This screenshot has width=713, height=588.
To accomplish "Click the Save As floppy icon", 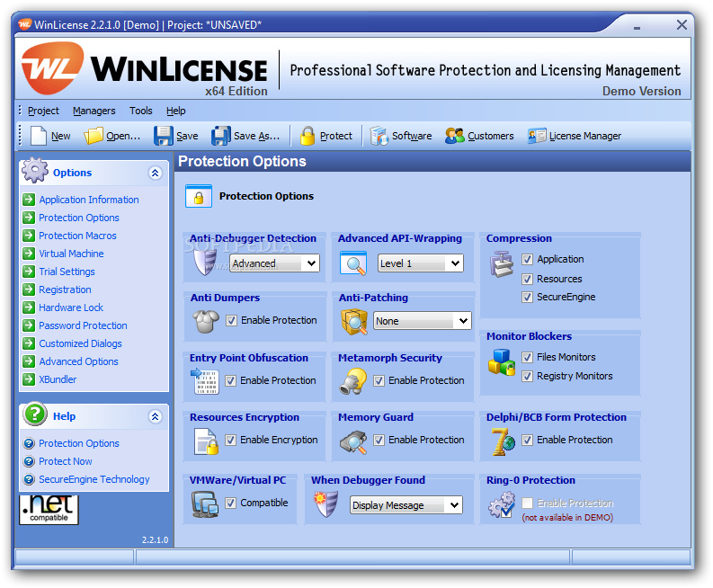I will click(221, 136).
